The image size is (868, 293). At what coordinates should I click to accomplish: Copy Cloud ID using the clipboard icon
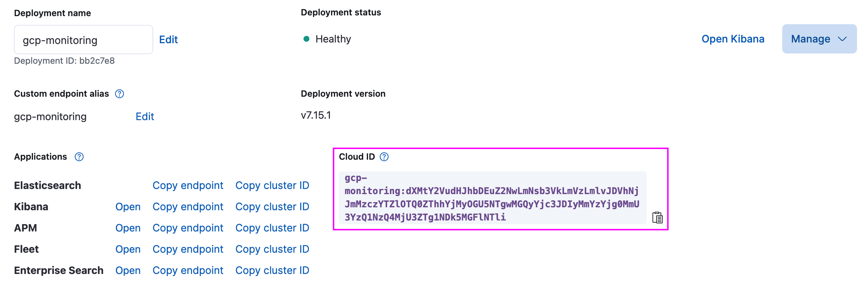tap(658, 218)
